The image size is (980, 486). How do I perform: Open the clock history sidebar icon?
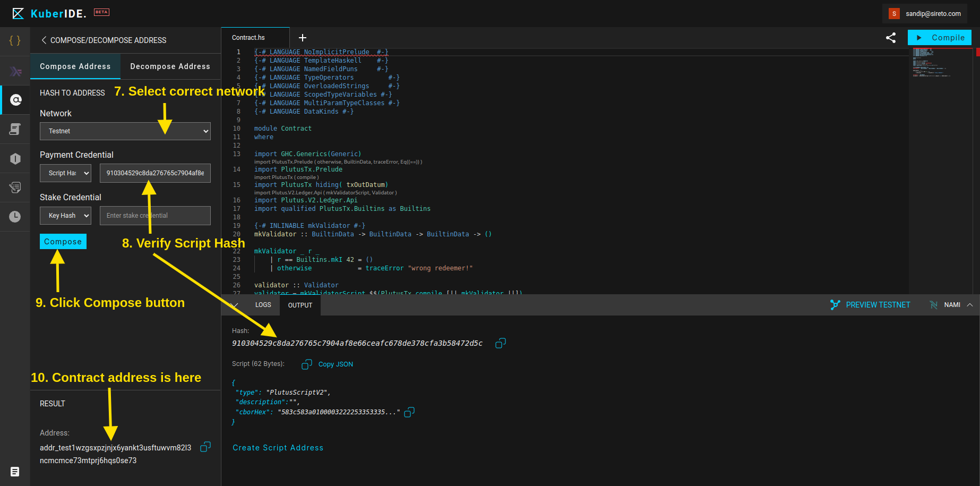click(15, 217)
